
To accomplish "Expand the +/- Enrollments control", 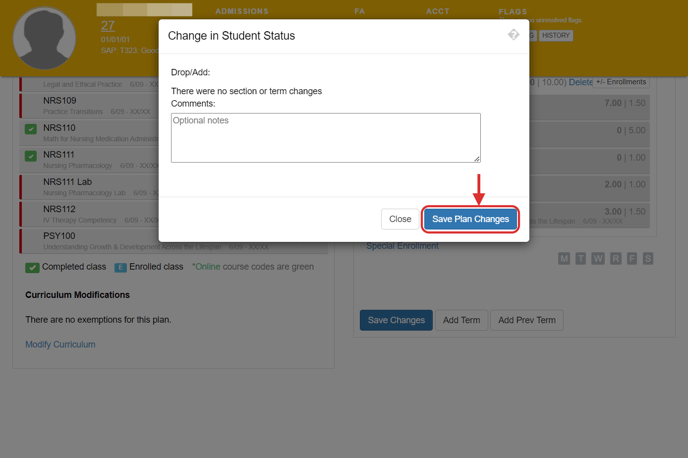I will pos(621,81).
